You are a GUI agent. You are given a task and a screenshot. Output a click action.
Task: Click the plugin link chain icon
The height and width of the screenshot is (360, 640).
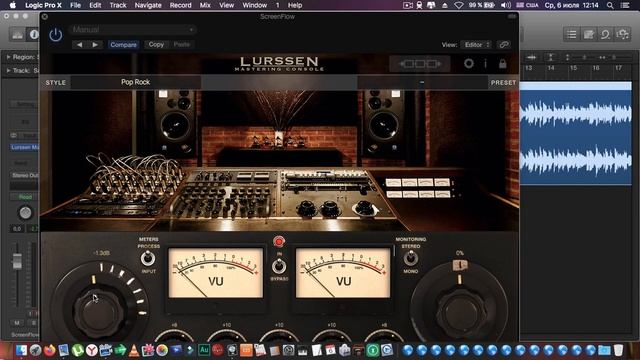pos(504,45)
